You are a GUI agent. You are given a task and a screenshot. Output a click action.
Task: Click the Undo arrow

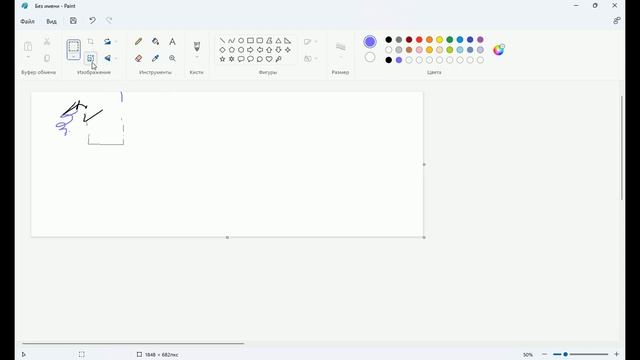point(92,20)
